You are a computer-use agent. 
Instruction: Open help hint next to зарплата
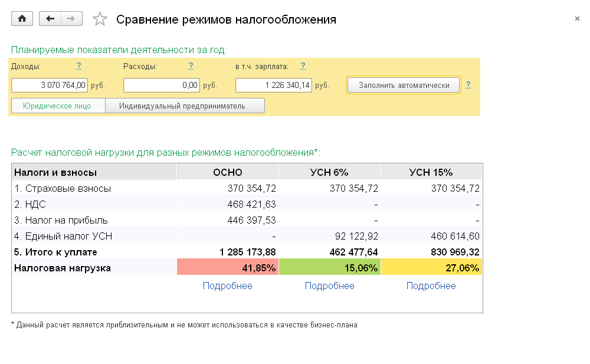point(303,65)
